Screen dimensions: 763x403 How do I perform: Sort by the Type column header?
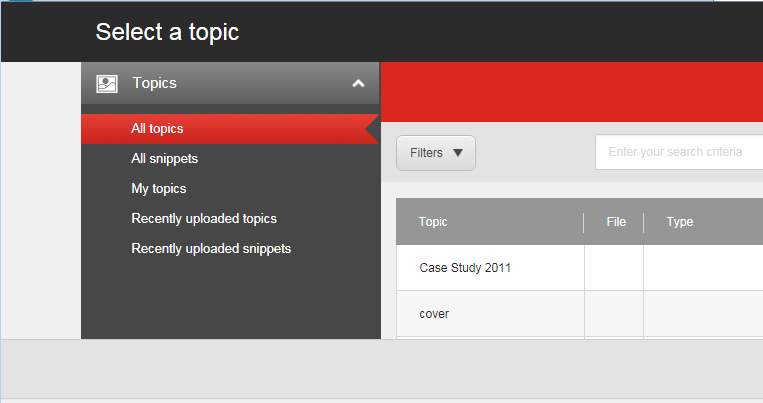tap(680, 222)
